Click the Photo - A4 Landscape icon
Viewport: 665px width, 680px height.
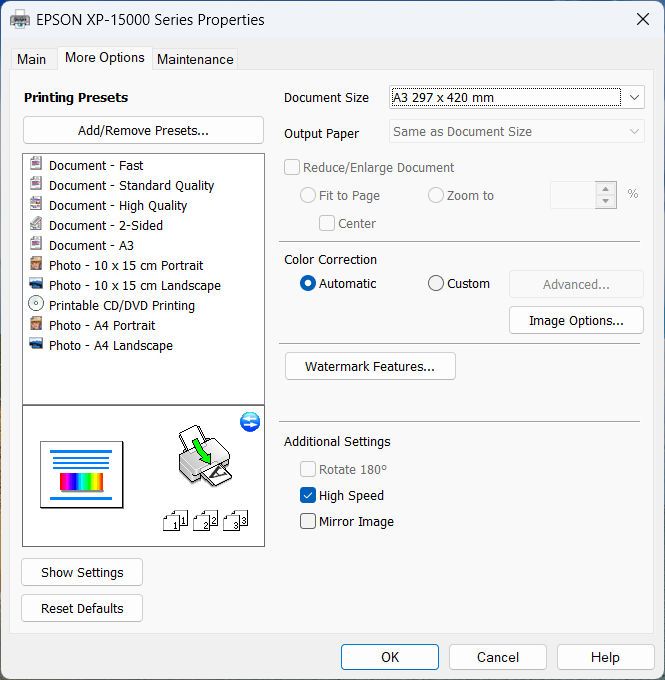(36, 343)
